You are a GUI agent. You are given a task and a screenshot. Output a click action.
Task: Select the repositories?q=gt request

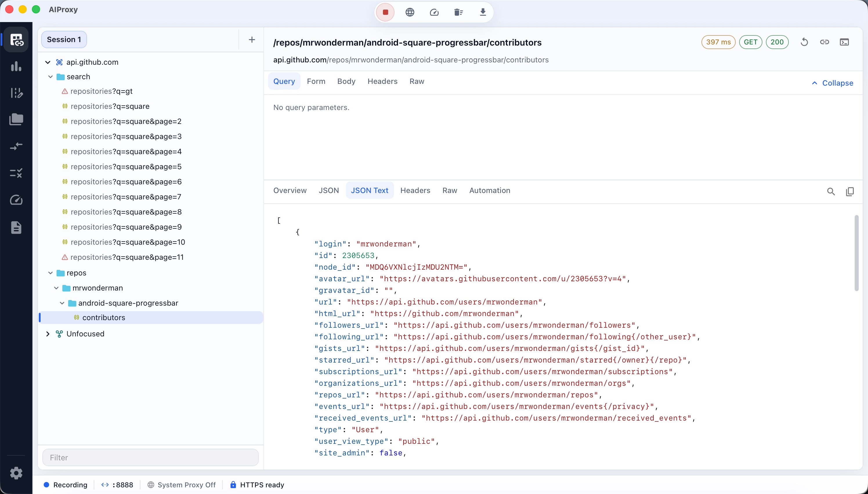(101, 91)
